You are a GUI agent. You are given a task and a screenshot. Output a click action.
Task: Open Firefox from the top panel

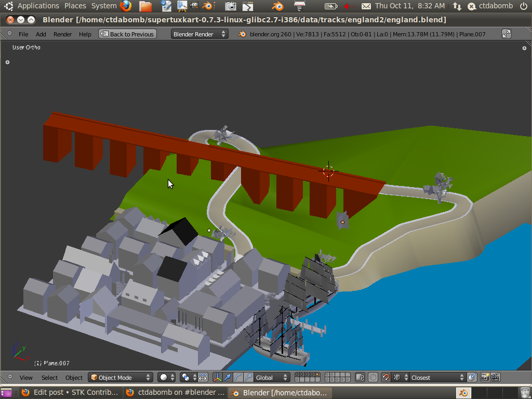126,6
